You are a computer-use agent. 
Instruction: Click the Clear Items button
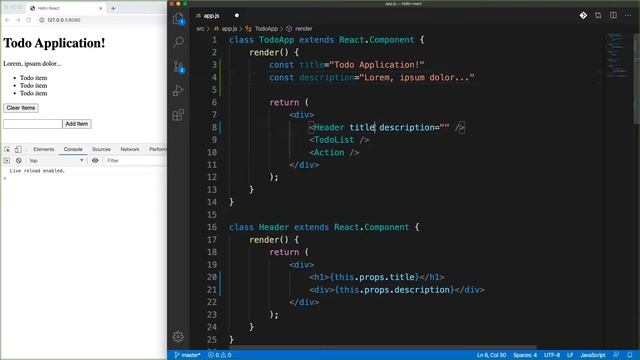21,108
